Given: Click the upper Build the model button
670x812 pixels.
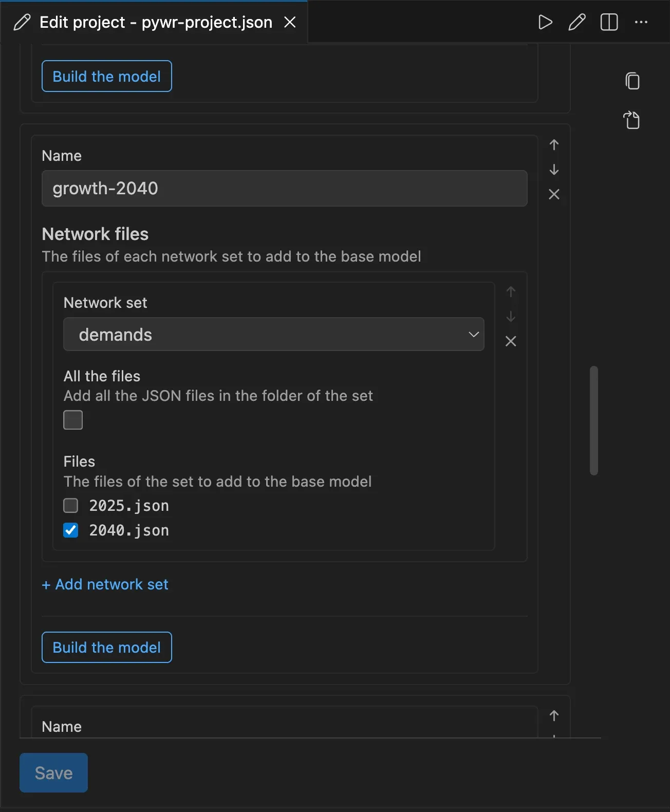Looking at the screenshot, I should click(x=107, y=76).
